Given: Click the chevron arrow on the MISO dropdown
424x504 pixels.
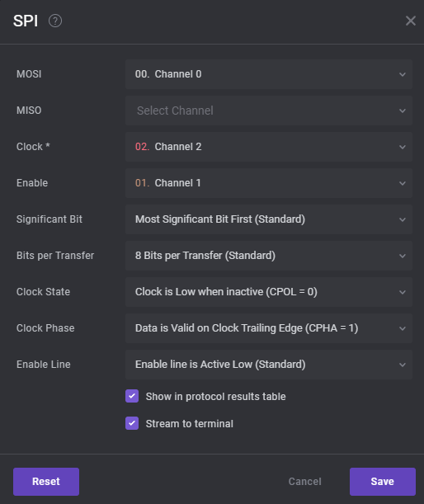Looking at the screenshot, I should [x=403, y=111].
